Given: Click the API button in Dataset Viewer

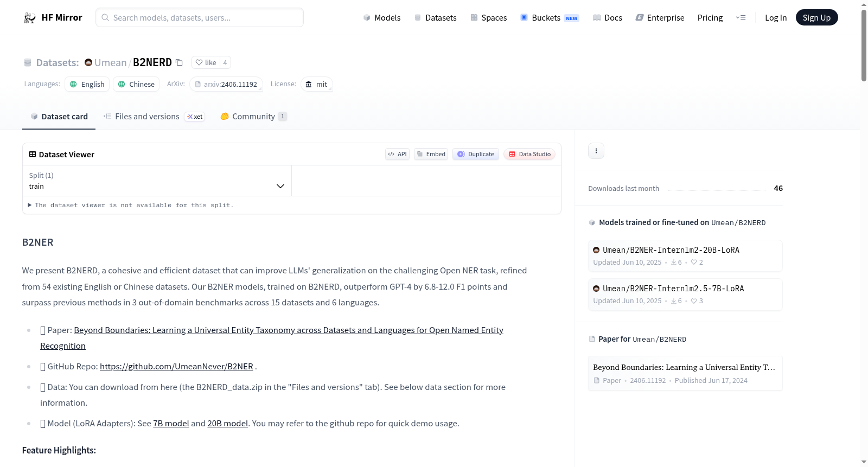Looking at the screenshot, I should tap(397, 154).
